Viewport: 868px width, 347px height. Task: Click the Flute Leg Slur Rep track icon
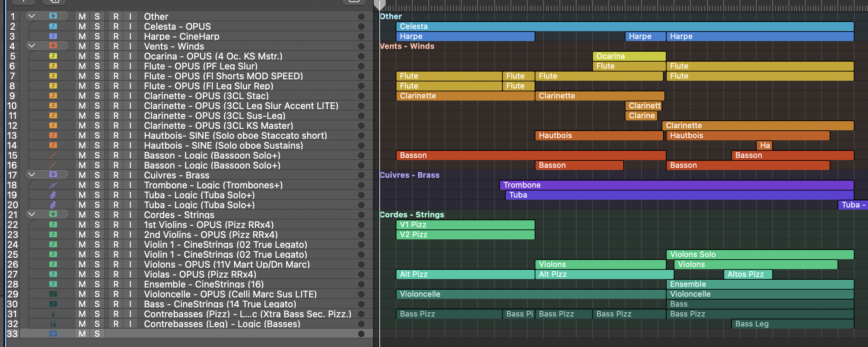(53, 86)
